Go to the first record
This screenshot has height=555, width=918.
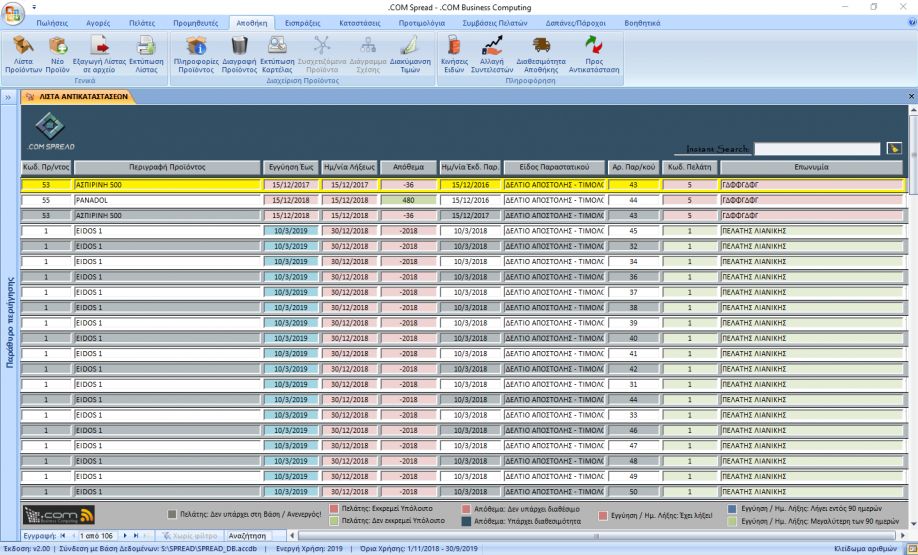(x=63, y=536)
